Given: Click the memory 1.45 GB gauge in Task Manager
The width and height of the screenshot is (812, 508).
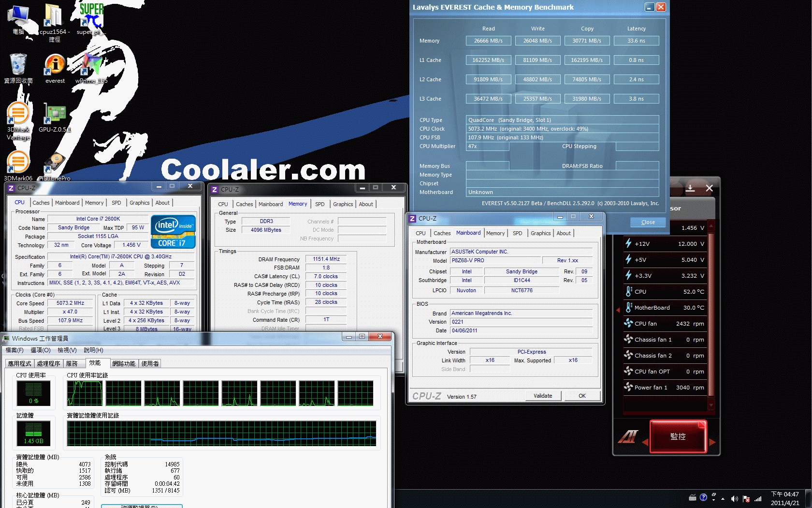Looking at the screenshot, I should (x=33, y=433).
